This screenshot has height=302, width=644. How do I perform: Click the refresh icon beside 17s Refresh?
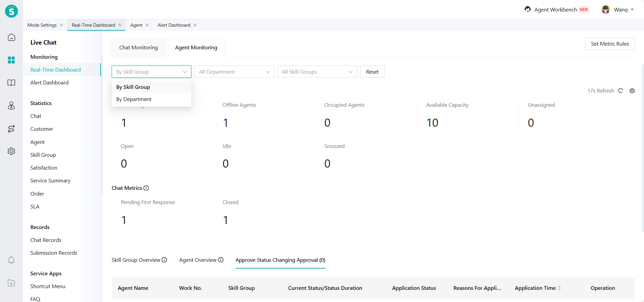pyautogui.click(x=620, y=91)
